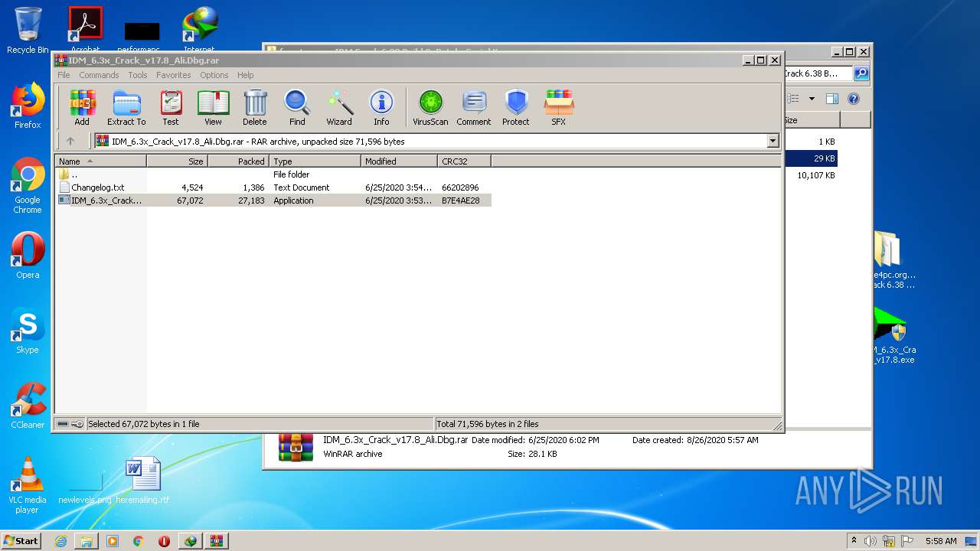Image resolution: width=980 pixels, height=551 pixels.
Task: Open the Commands menu
Action: [99, 75]
